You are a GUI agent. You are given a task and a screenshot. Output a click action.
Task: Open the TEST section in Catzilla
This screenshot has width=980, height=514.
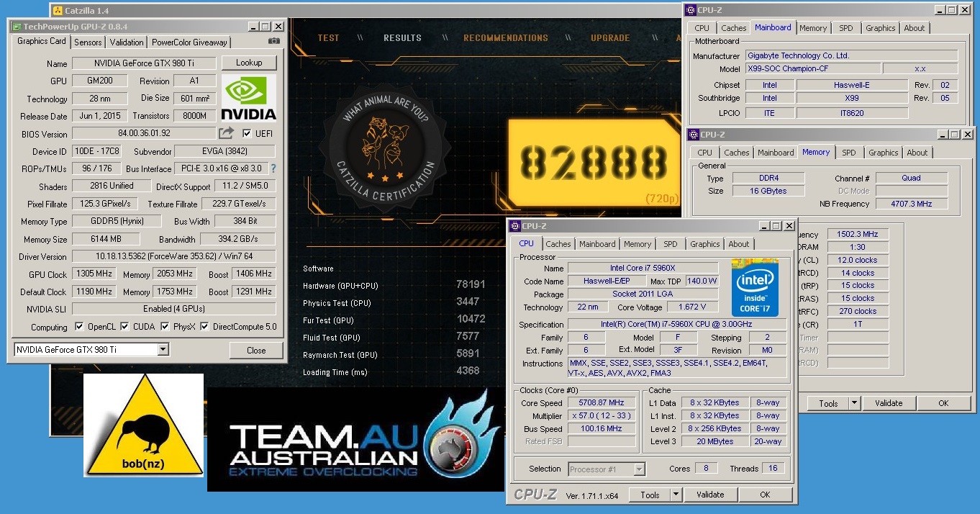pyautogui.click(x=328, y=38)
